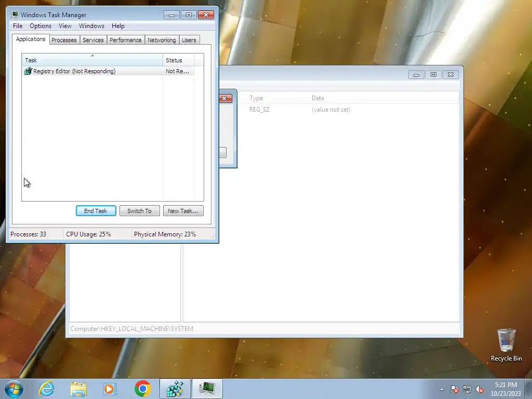This screenshot has width=532, height=399.
Task: Maximize the Registry Editor window
Action: [433, 75]
